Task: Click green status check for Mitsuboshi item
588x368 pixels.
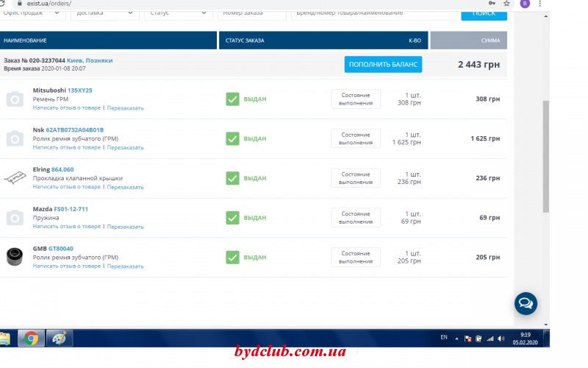Action: [x=232, y=99]
